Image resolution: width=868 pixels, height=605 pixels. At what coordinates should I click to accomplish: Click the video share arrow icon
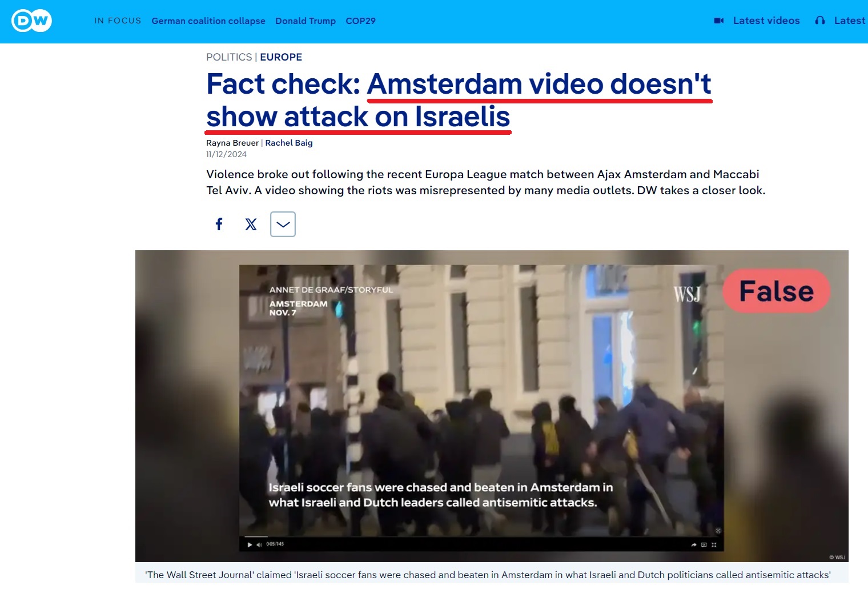(x=694, y=545)
